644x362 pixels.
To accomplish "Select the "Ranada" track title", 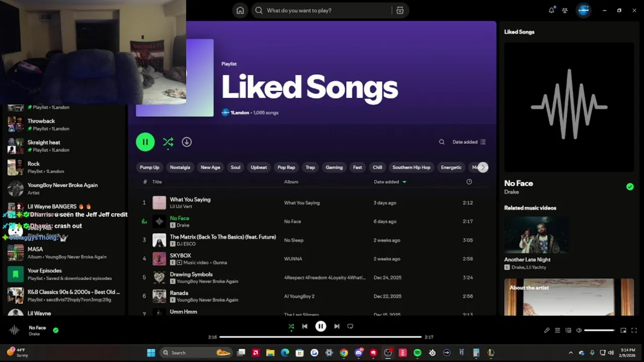I will pyautogui.click(x=179, y=293).
